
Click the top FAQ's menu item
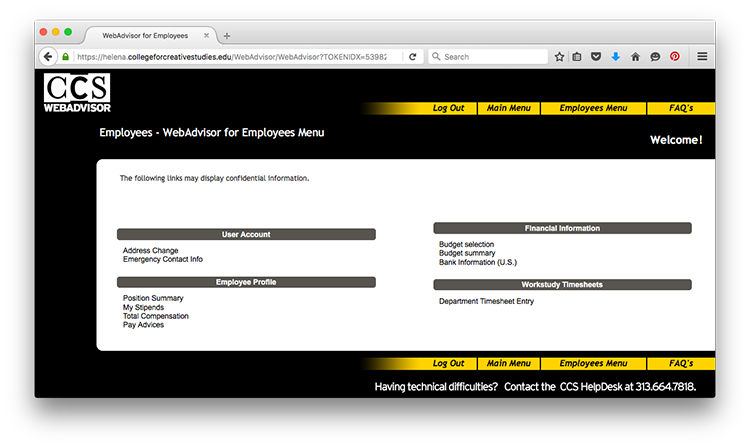pyautogui.click(x=681, y=108)
